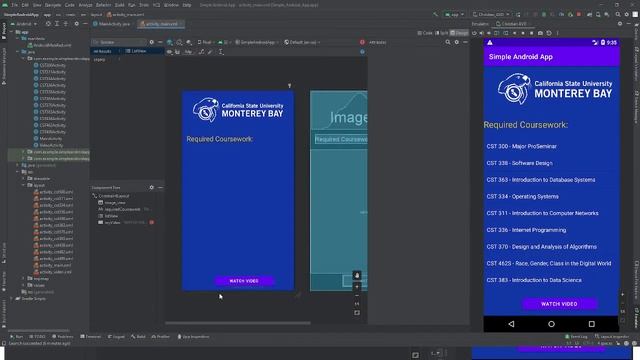Click the designer horizontal scrollbar
The height and width of the screenshot is (360, 640).
[x=238, y=323]
